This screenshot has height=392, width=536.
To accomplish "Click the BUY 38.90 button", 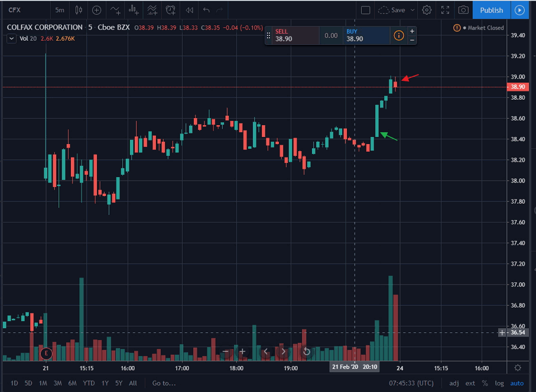I will point(366,35).
